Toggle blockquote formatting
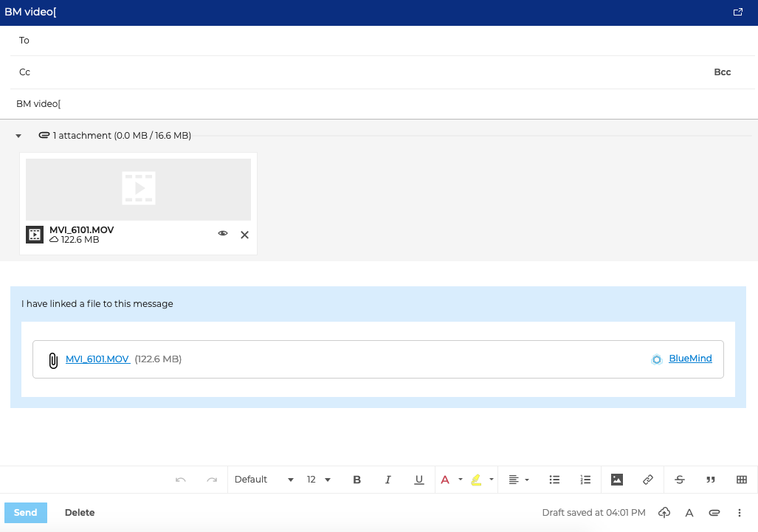The width and height of the screenshot is (758, 532). tap(711, 480)
